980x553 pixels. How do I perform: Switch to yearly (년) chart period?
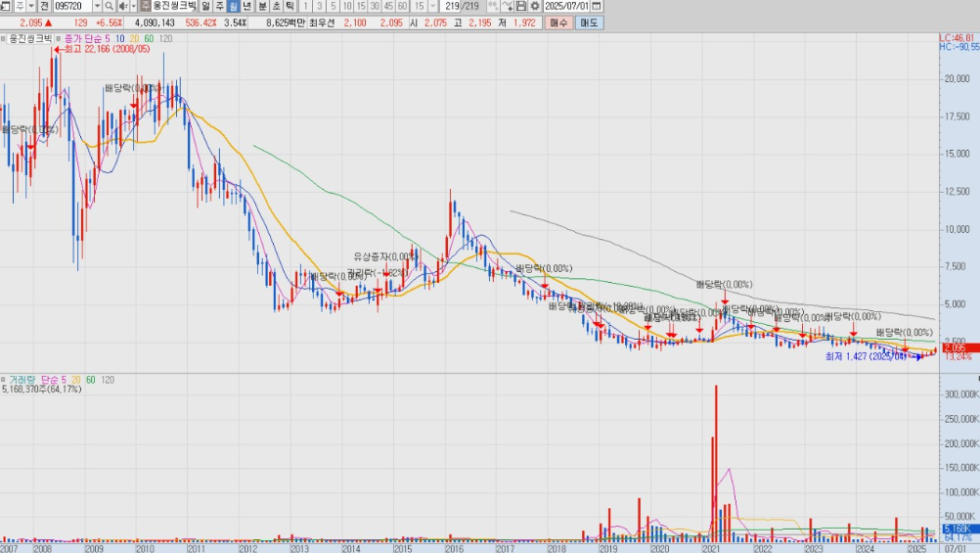click(247, 6)
